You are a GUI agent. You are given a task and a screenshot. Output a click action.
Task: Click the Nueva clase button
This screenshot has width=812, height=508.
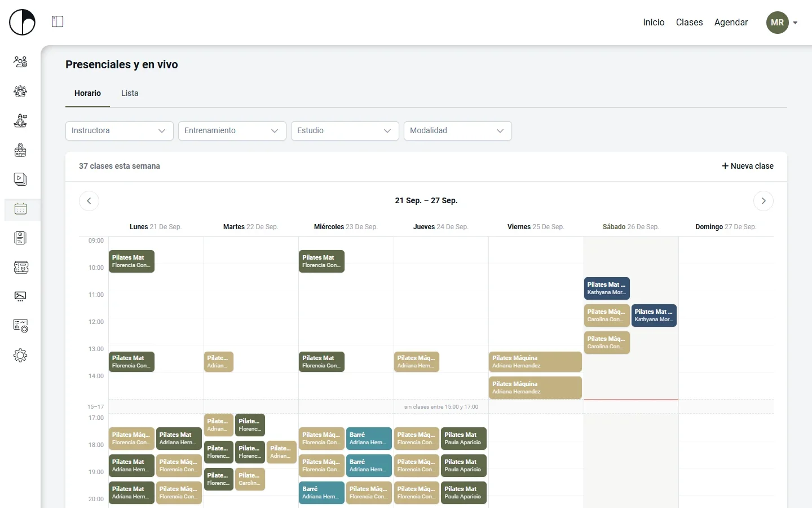tap(748, 166)
